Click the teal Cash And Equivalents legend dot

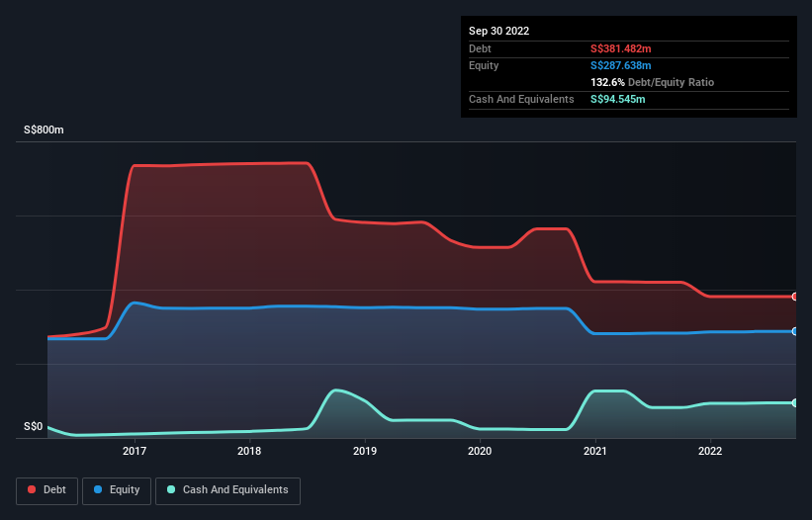click(171, 489)
